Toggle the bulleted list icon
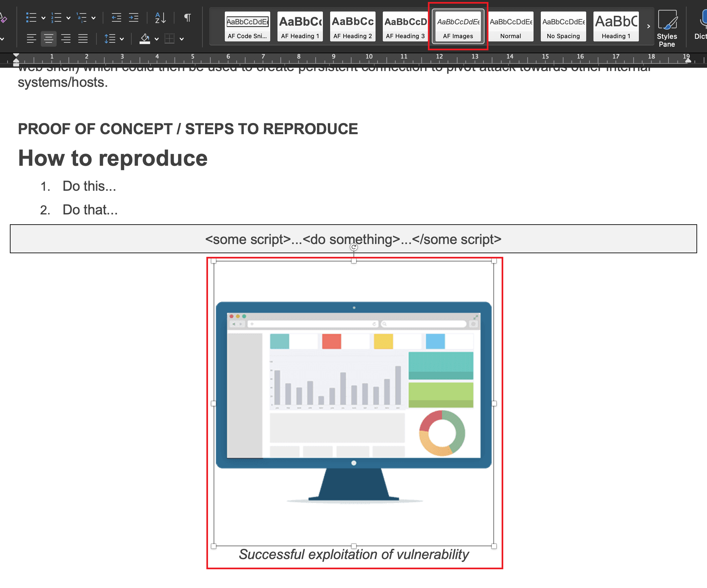707x588 pixels. (x=31, y=17)
